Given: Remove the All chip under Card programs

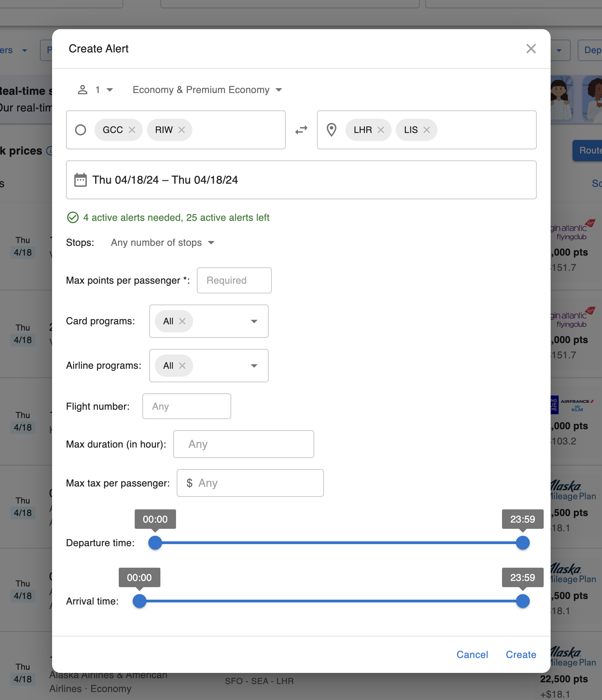Looking at the screenshot, I should (x=183, y=321).
